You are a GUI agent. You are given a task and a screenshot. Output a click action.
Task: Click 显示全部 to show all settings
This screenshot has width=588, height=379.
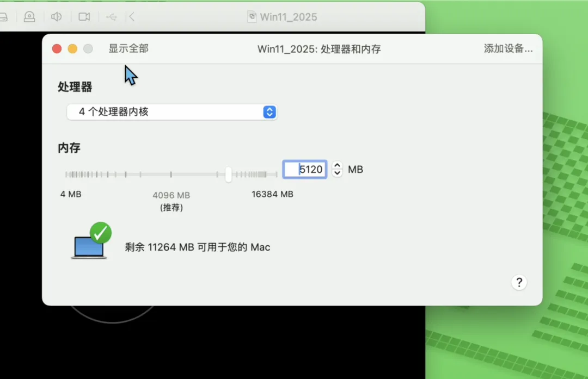pyautogui.click(x=128, y=48)
